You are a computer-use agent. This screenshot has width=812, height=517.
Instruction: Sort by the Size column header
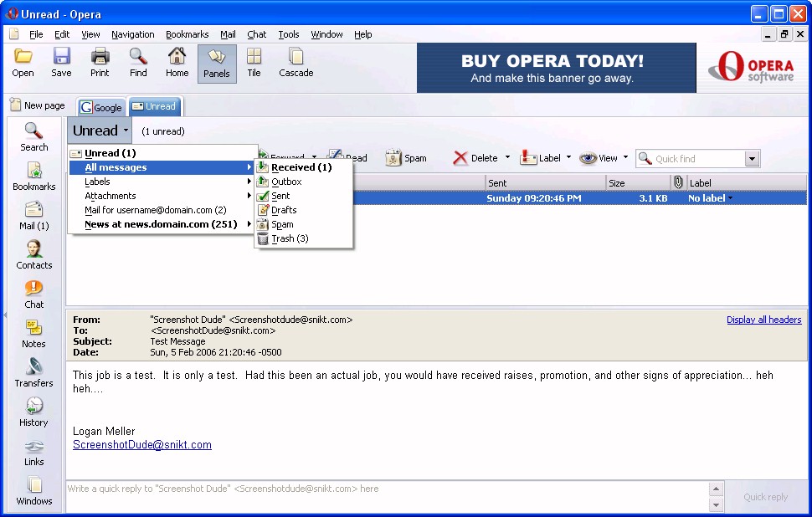tap(638, 182)
